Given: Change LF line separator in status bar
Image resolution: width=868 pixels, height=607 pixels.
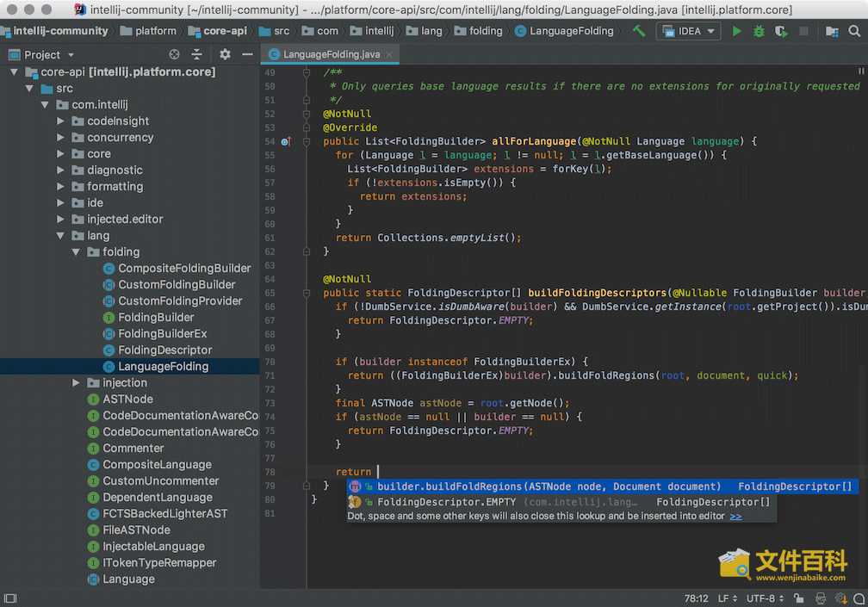Looking at the screenshot, I should [x=728, y=598].
